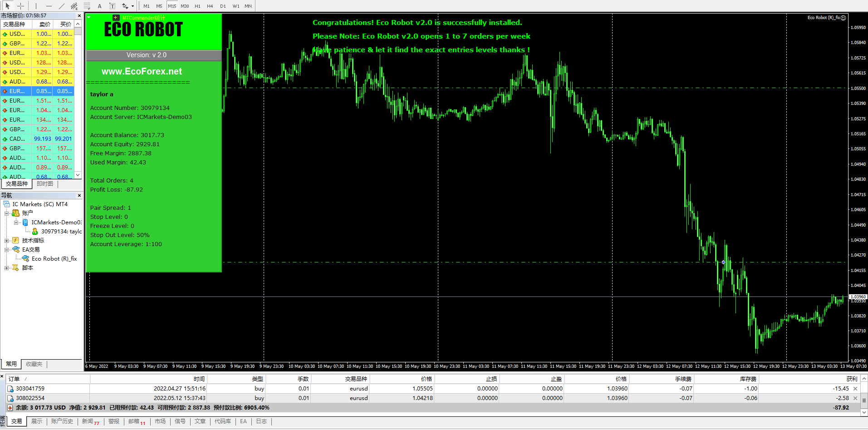Click the balance row arrow icon

click(x=10, y=408)
